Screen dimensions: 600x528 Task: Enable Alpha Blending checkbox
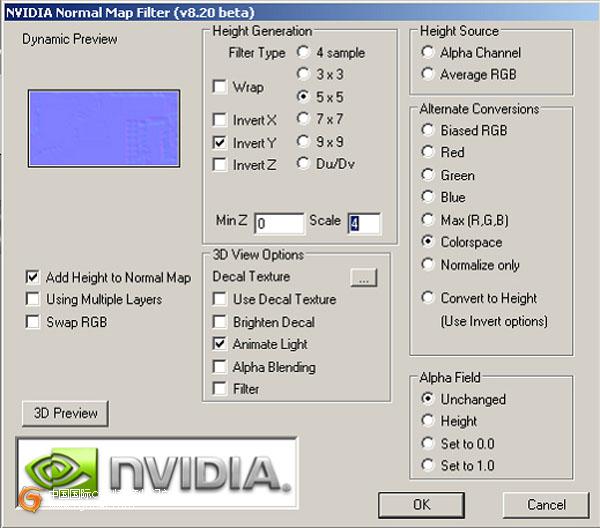pos(220,367)
